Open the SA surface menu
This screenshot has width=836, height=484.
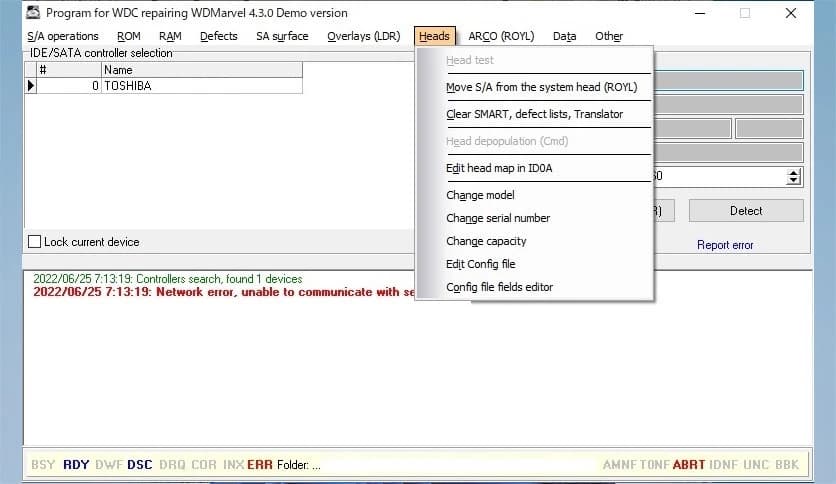[282, 36]
